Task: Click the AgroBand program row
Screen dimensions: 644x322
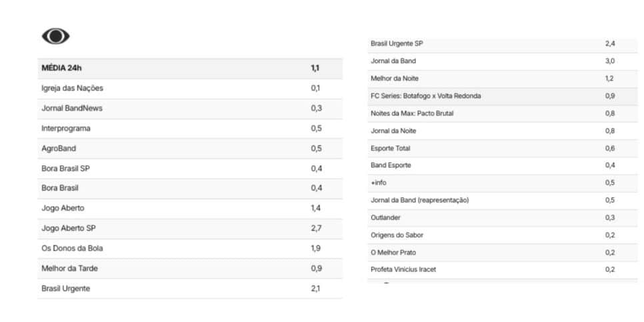Action: coord(190,149)
